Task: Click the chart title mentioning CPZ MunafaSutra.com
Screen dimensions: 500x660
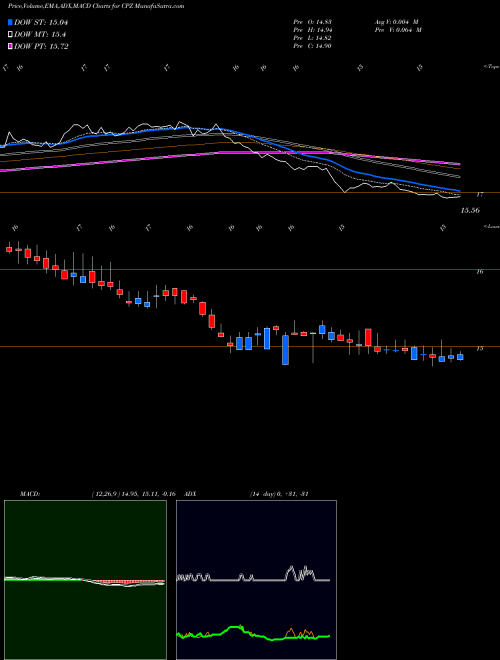Action: coord(96,6)
